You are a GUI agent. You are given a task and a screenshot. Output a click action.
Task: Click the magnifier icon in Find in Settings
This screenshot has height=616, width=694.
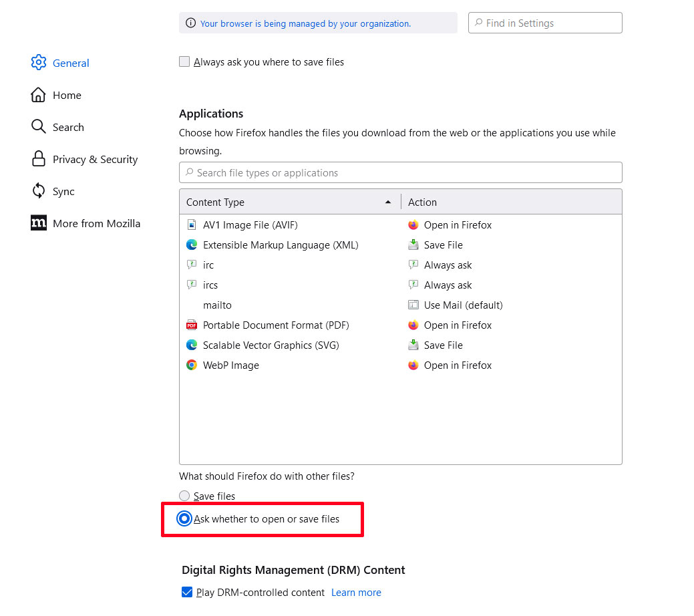click(478, 22)
